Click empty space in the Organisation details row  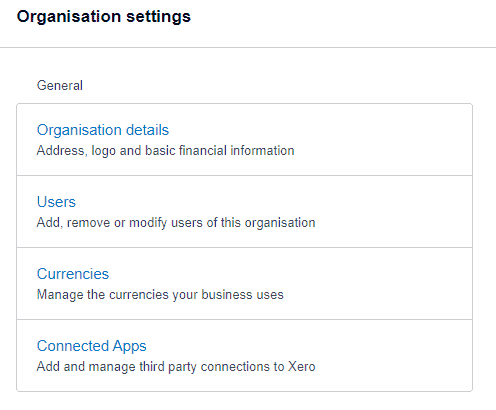click(x=383, y=140)
